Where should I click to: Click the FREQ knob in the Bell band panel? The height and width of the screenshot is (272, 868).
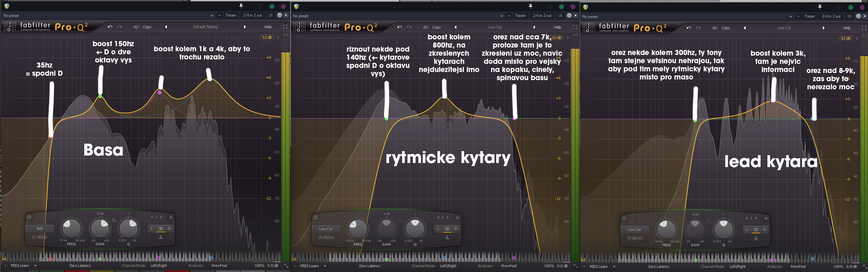[x=71, y=228]
